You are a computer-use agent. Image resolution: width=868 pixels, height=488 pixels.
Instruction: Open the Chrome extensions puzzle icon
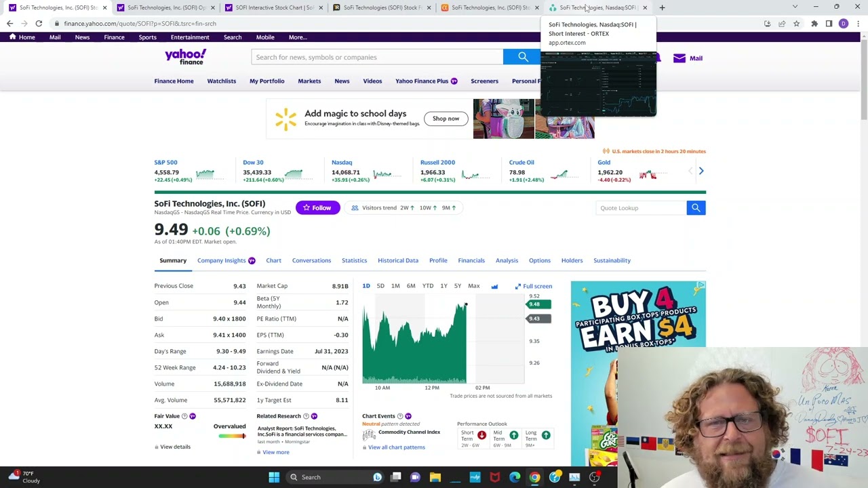(814, 24)
